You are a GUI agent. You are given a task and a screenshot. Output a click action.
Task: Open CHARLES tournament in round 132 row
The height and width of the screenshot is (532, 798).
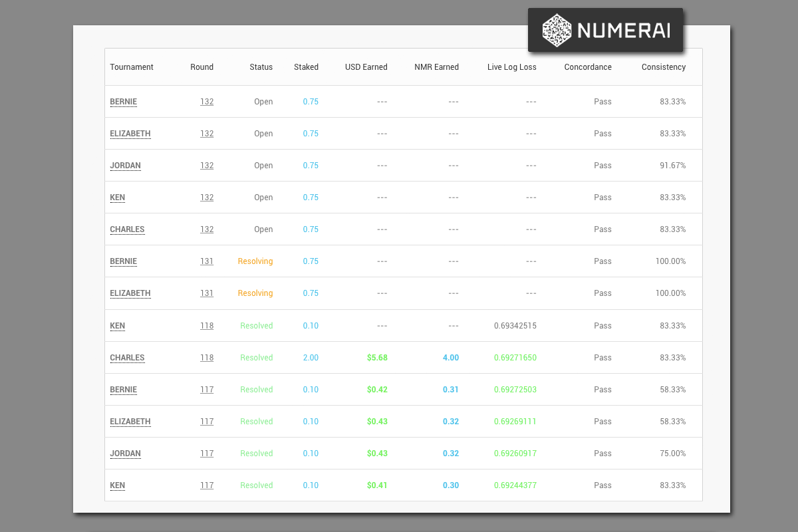pos(127,229)
